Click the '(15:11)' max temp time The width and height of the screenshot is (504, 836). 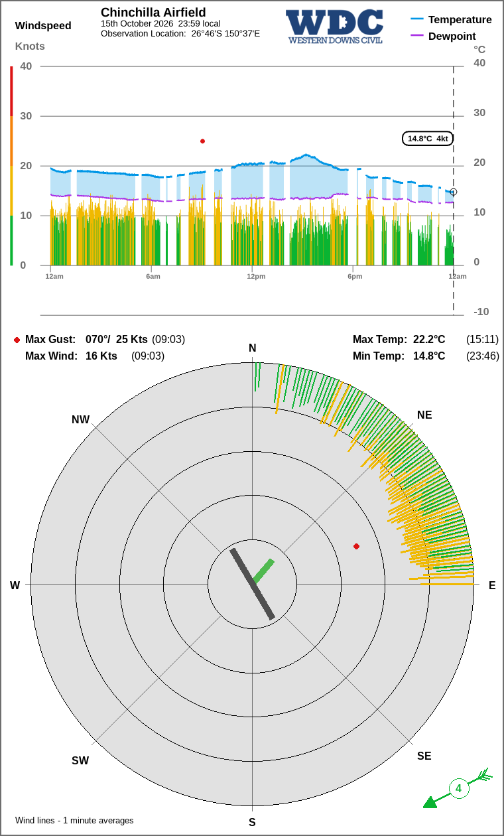pos(483,340)
